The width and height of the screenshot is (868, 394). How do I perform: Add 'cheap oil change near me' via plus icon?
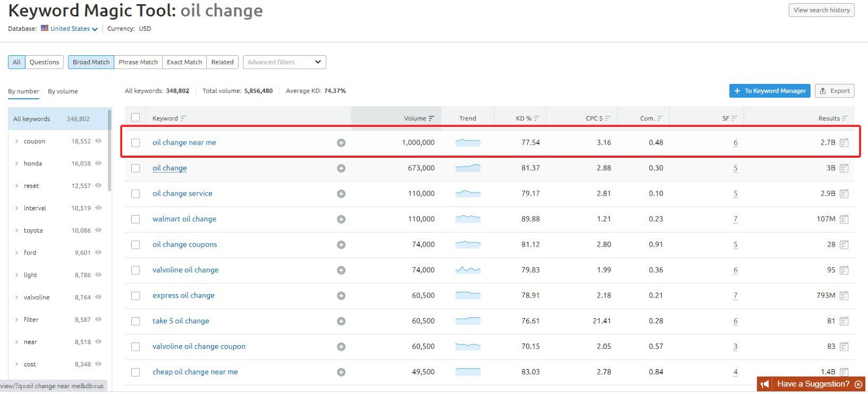coord(341,372)
